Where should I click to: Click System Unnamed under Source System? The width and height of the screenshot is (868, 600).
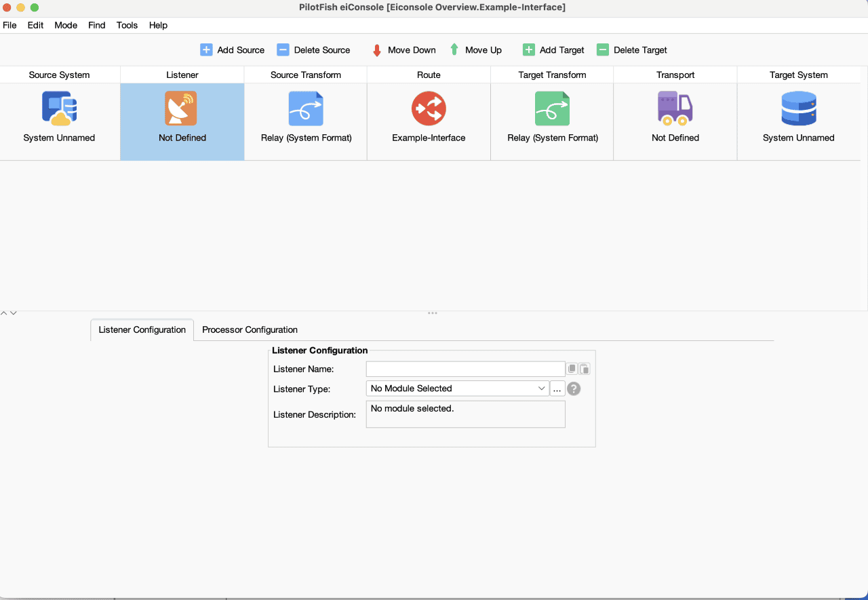point(59,138)
